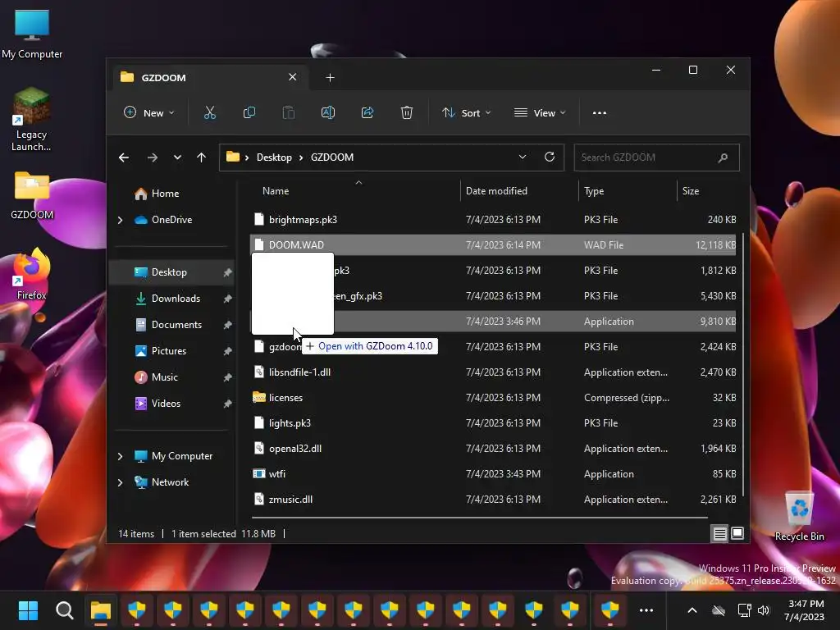Select the DOOM.WAD file

[x=493, y=244]
